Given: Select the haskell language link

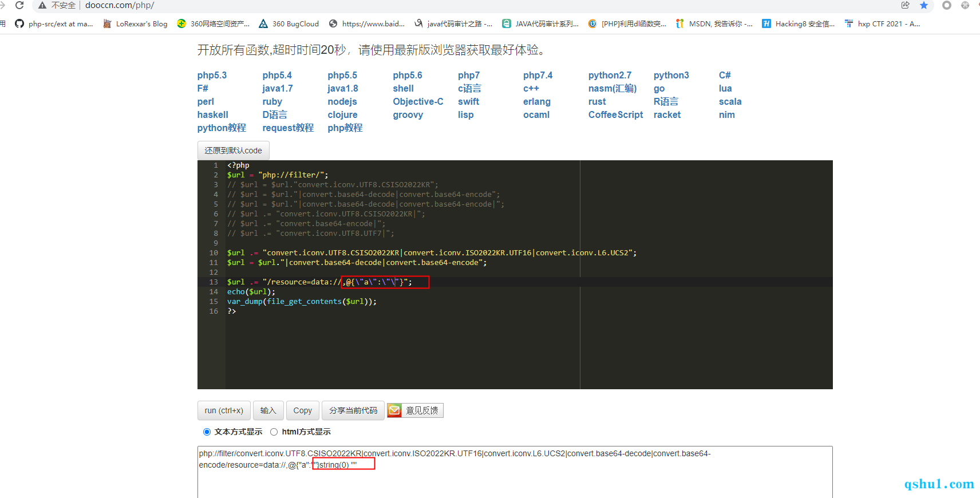Looking at the screenshot, I should tap(213, 114).
